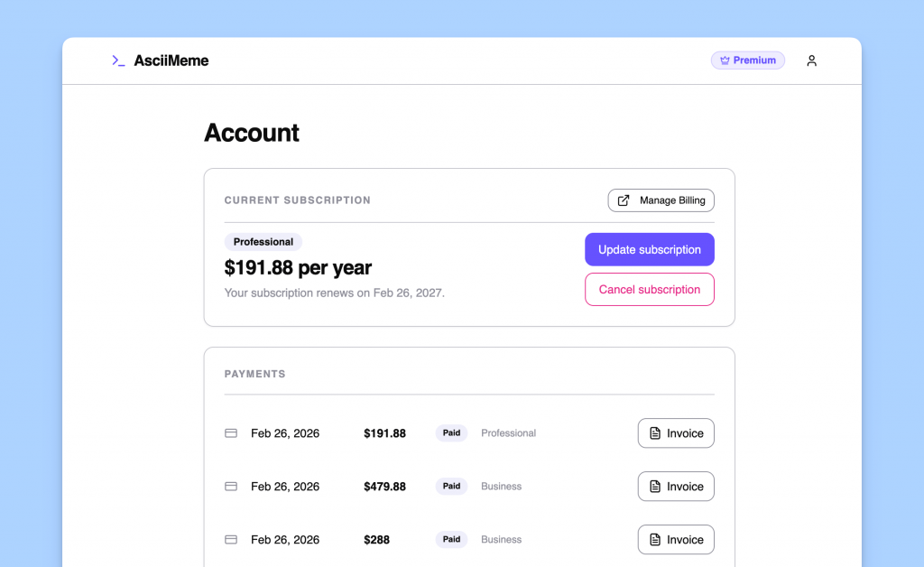Screen dimensions: 924x567
Task: Download the invoice for the $479.88 Business payment
Action: coord(676,486)
